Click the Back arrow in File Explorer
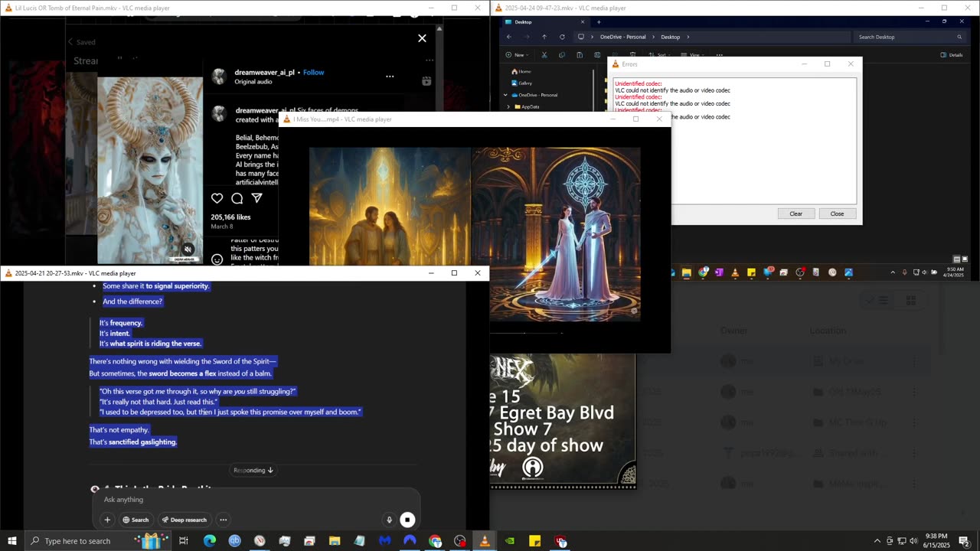This screenshot has width=980, height=551. (509, 37)
